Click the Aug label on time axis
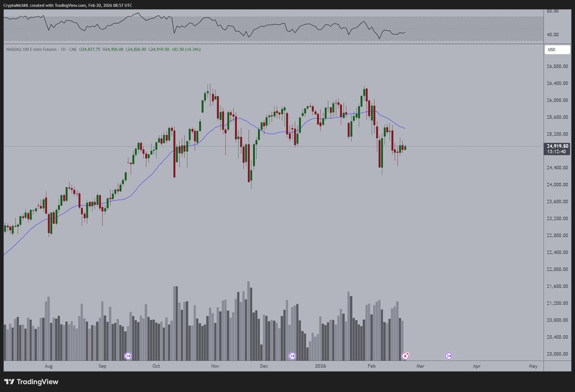 click(48, 366)
